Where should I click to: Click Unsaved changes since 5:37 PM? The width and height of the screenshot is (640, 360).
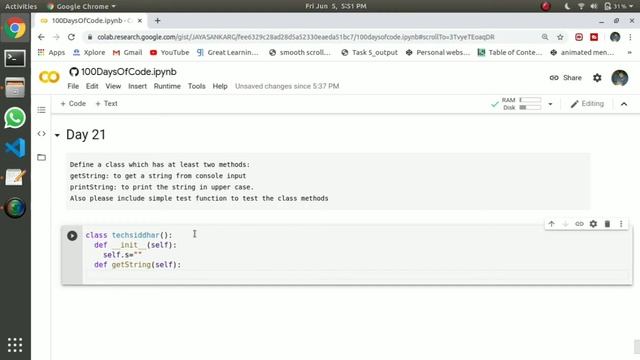tap(287, 86)
